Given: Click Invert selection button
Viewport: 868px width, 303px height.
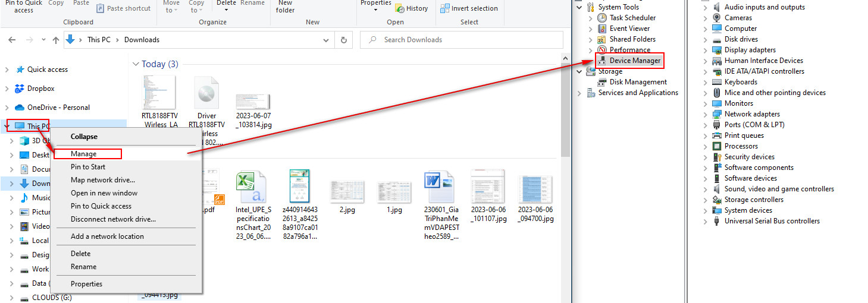Looking at the screenshot, I should [x=469, y=8].
